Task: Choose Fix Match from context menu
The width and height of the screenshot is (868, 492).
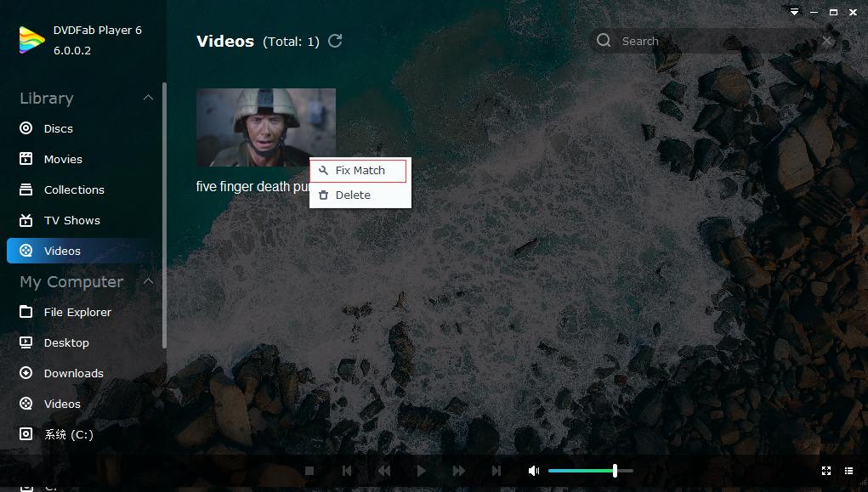Action: pyautogui.click(x=360, y=171)
